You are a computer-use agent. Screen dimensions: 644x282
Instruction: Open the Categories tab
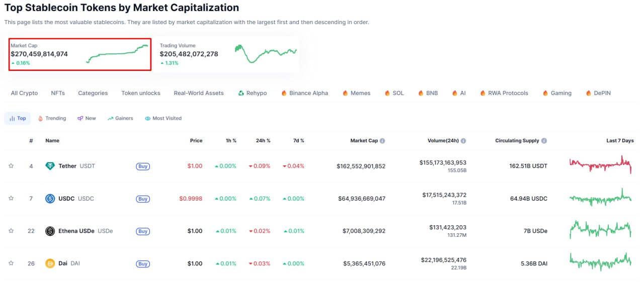coord(93,93)
